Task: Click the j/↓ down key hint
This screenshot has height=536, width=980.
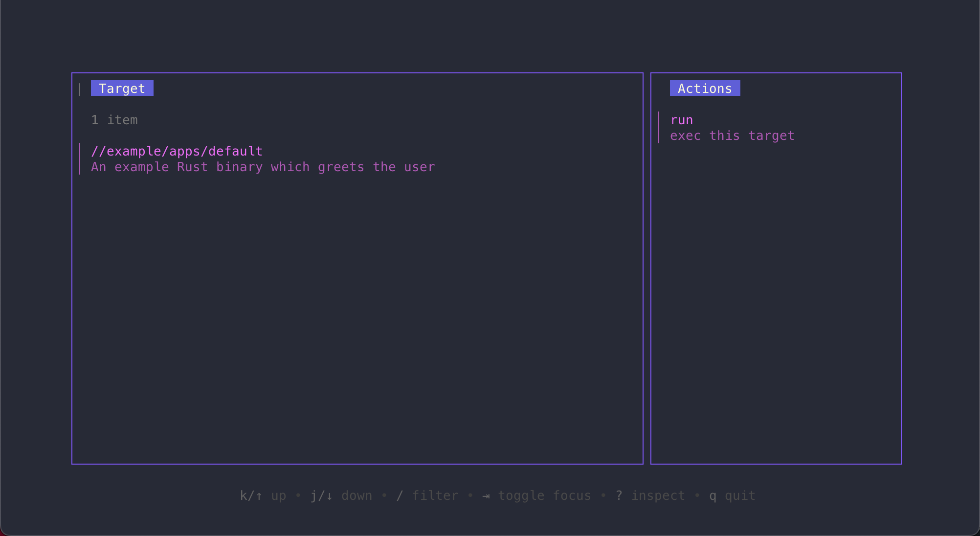Action: [x=321, y=496]
